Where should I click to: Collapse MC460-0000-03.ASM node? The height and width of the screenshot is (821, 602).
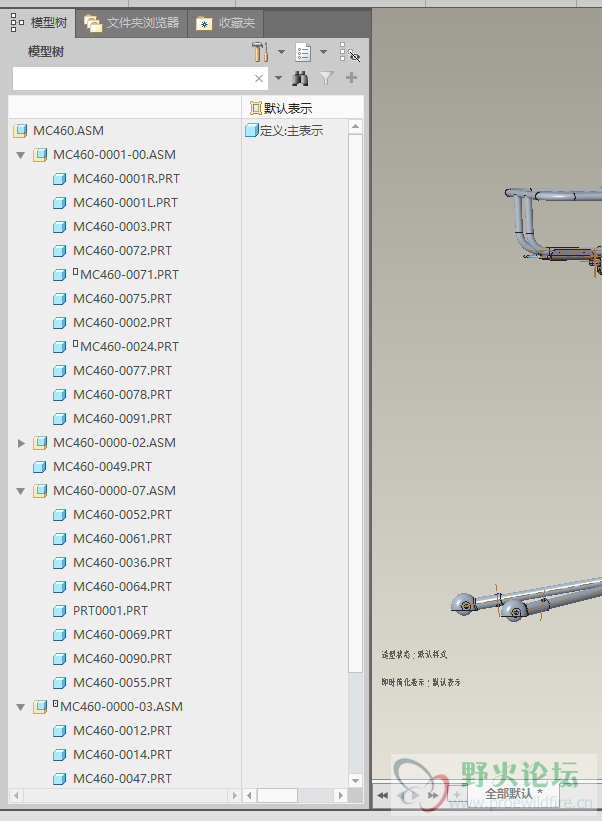21,707
